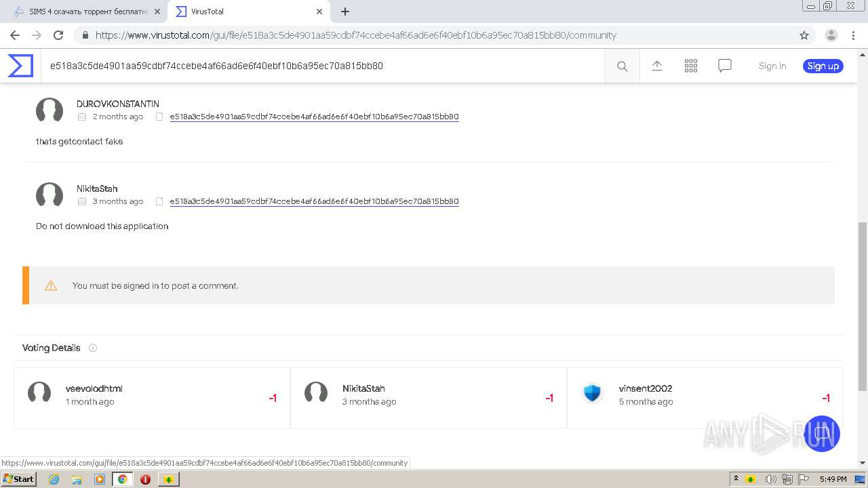Launch Internet Explorer from taskbar

tap(54, 479)
